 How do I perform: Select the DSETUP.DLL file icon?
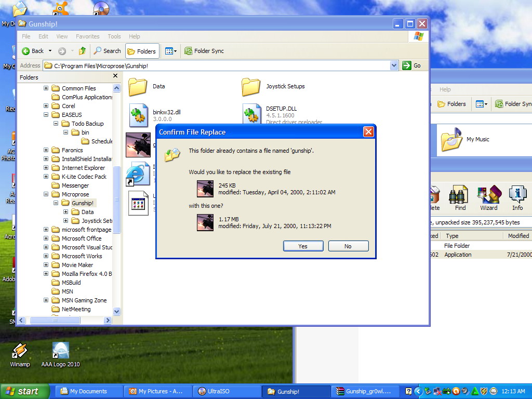pos(252,114)
